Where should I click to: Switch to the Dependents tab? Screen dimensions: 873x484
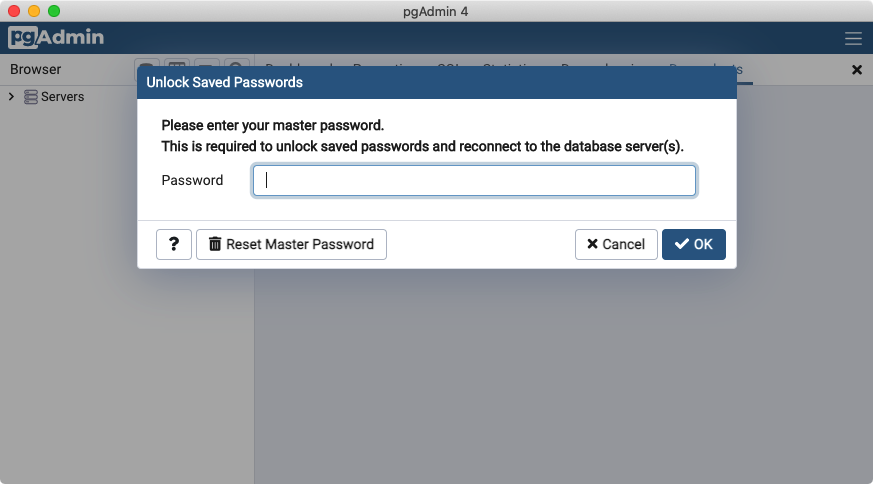(708, 66)
